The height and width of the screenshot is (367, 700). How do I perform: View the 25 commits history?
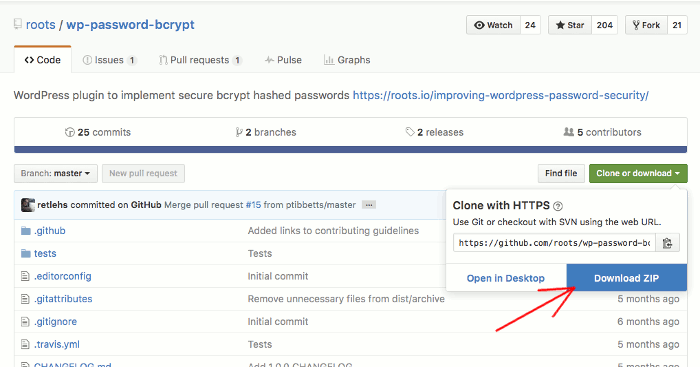click(98, 132)
